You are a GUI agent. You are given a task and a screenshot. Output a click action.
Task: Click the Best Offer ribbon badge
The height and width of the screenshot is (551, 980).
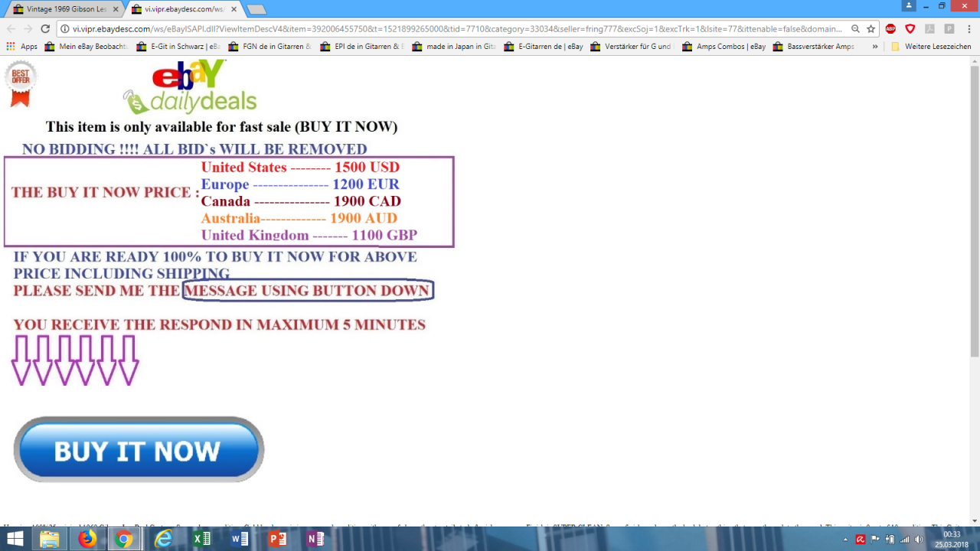coord(21,83)
